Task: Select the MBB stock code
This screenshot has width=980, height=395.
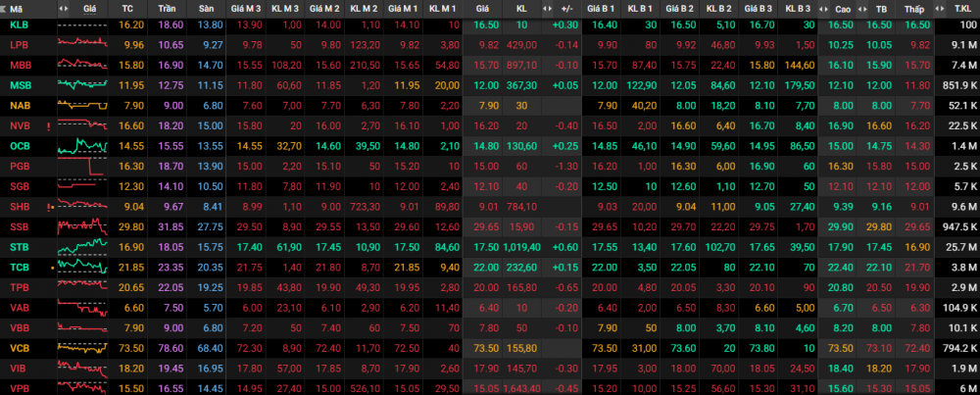Action: (x=21, y=65)
